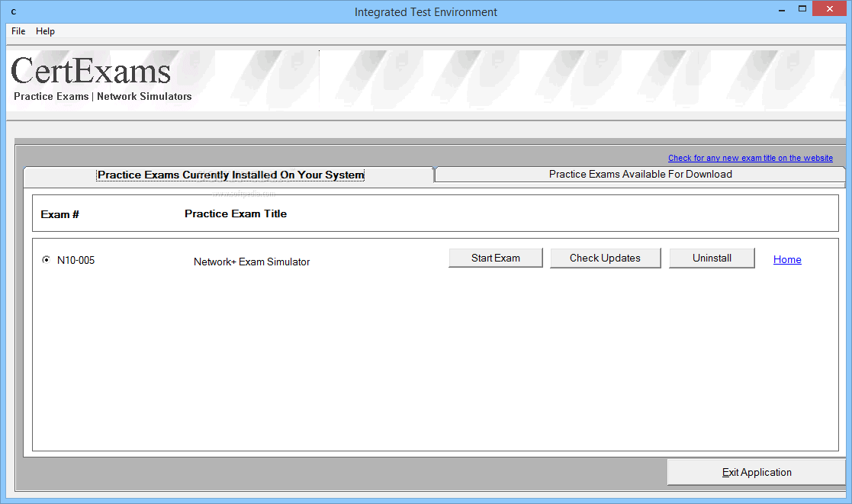Open the File menu
Viewport: 852px width, 504px height.
[18, 31]
